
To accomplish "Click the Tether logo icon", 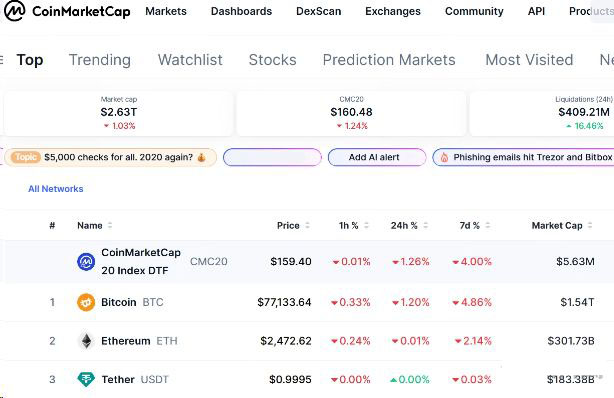I will click(86, 380).
